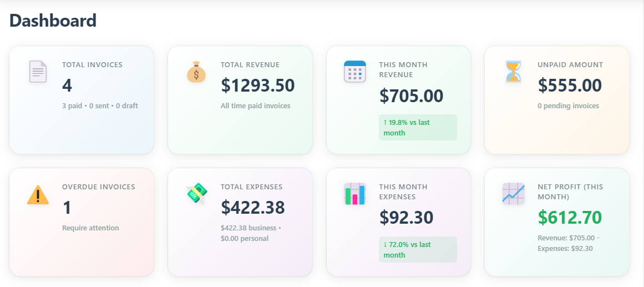The height and width of the screenshot is (287, 644).
Task: Click the green $612.70 net profit value
Action: point(570,217)
